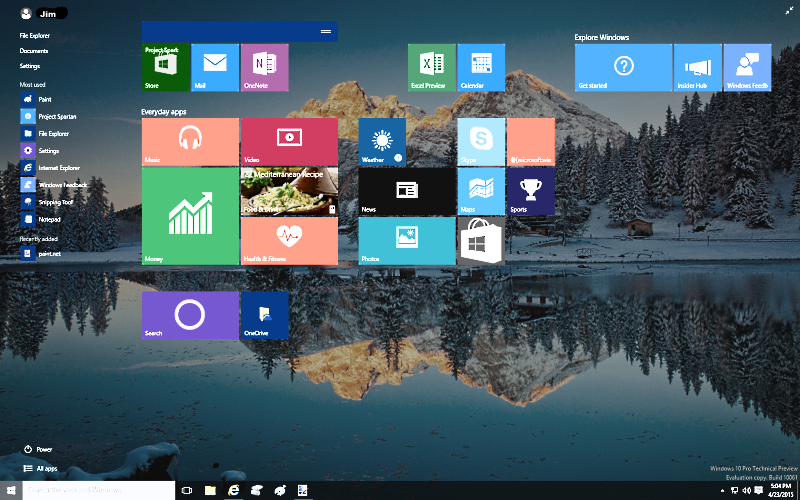Open Windows Feedback in the Most used list
The height and width of the screenshot is (500, 800).
click(54, 185)
